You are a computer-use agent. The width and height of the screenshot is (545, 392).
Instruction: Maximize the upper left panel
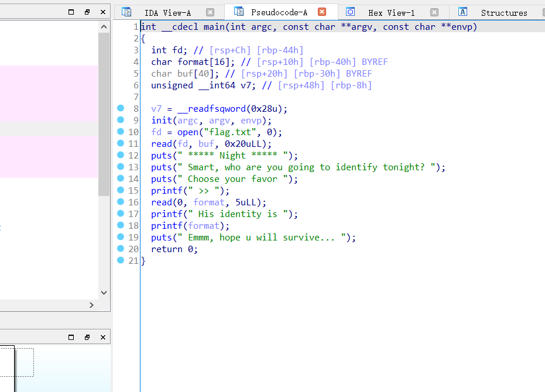point(71,12)
